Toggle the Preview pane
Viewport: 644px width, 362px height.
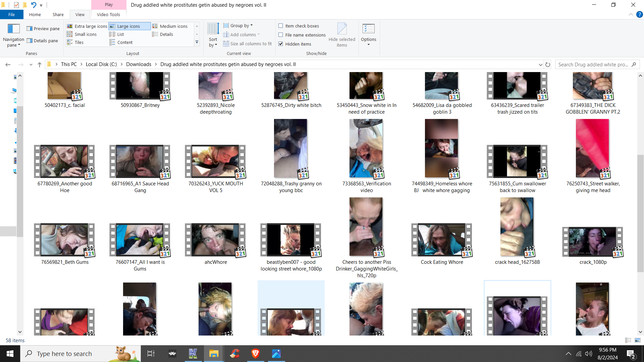click(43, 28)
